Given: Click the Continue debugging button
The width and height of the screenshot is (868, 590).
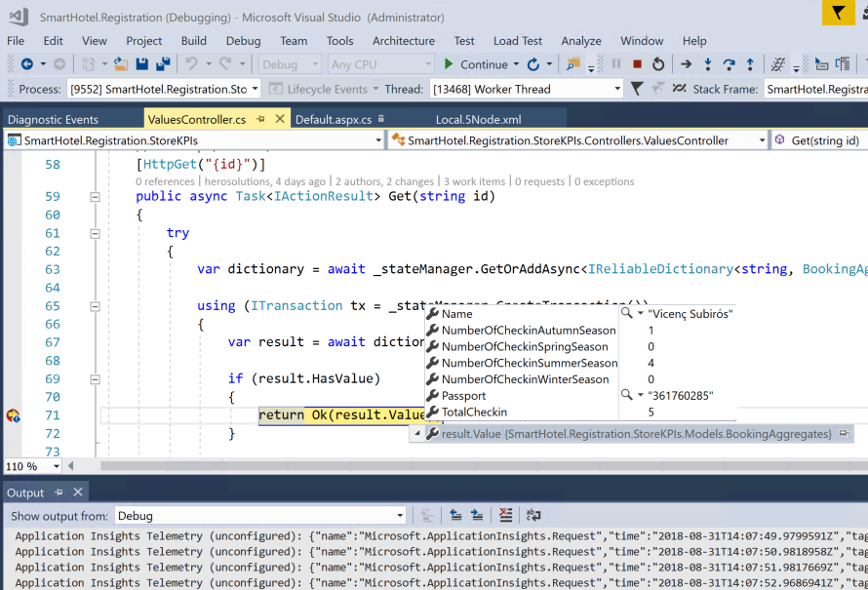Looking at the screenshot, I should (x=475, y=64).
